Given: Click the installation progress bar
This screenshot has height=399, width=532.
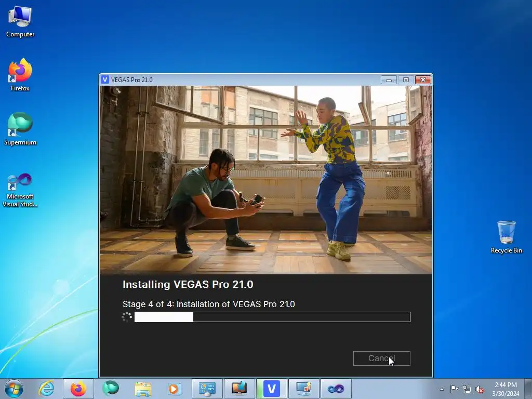Looking at the screenshot, I should [x=272, y=317].
